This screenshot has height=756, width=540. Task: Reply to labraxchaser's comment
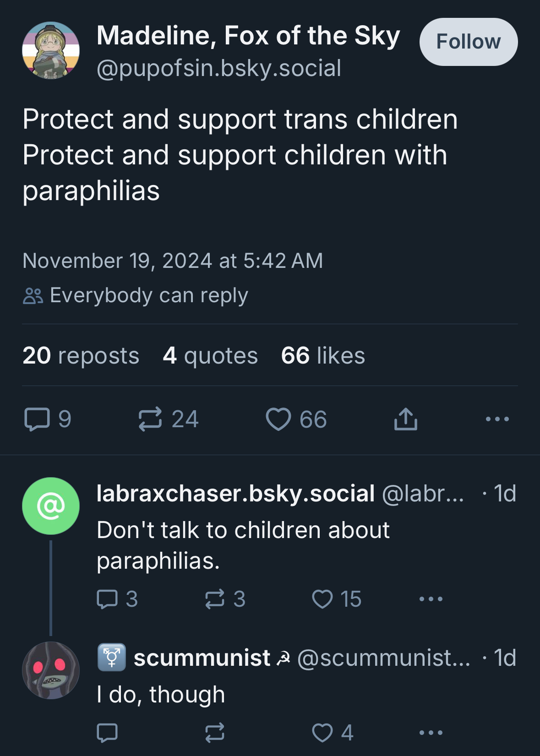click(x=108, y=599)
